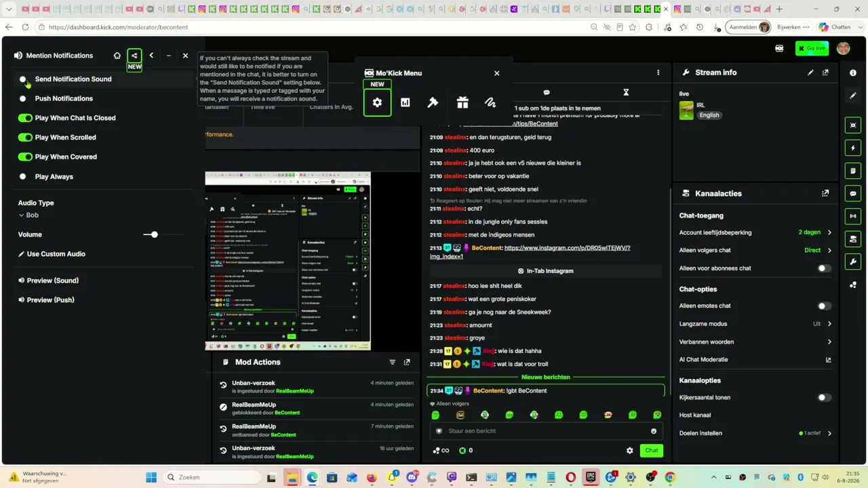Open the profile avatar in top right
The width and height of the screenshot is (868, 488).
click(x=844, y=49)
